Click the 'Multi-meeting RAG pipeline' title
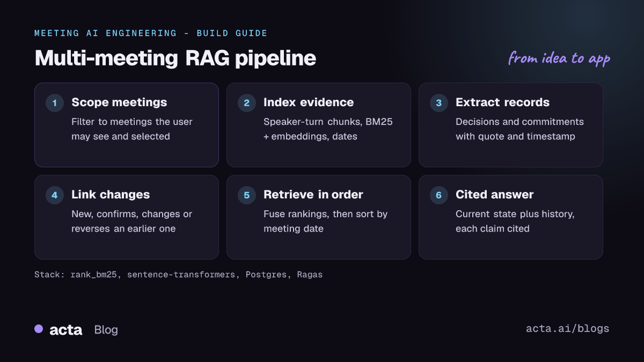The height and width of the screenshot is (362, 644). click(x=175, y=58)
